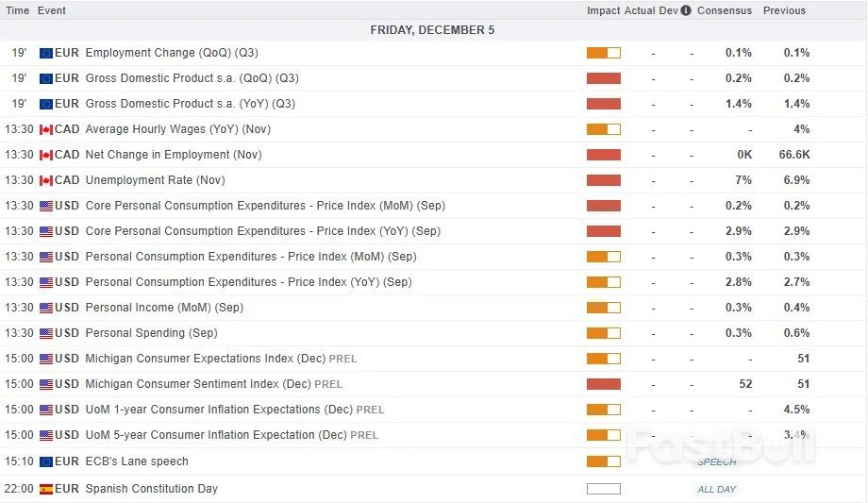The image size is (868, 503).
Task: Click the empty impact bar for Spanish Constitution Day
Action: 603,489
